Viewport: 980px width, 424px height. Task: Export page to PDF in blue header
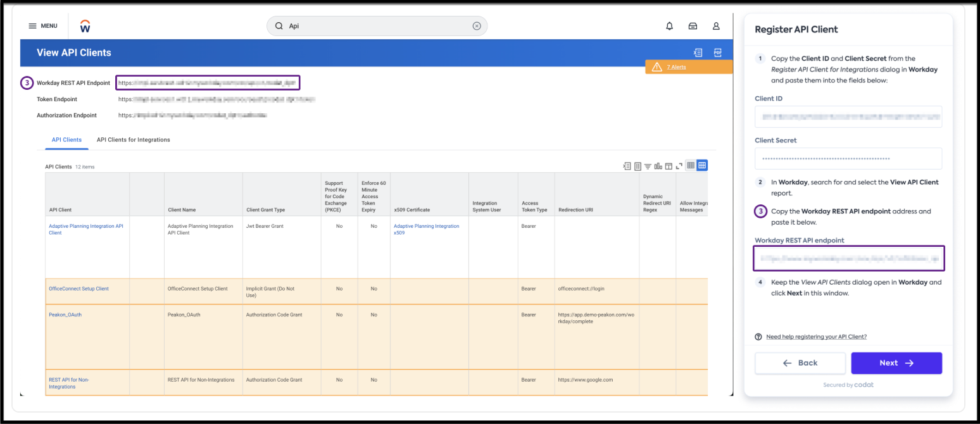[x=718, y=53]
